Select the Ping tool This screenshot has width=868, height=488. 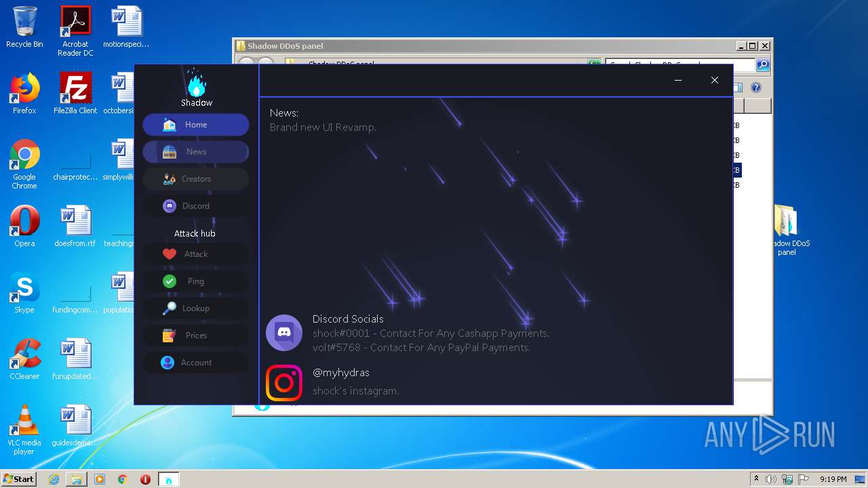(x=195, y=281)
